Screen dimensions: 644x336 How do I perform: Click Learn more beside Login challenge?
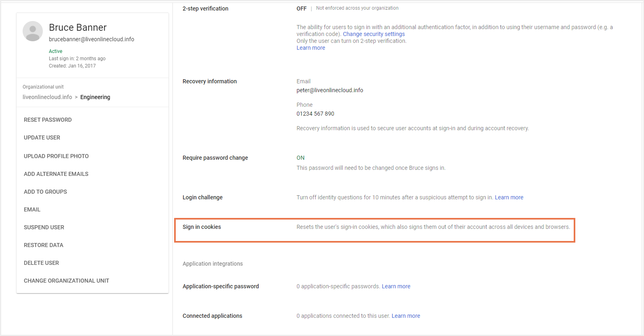click(509, 197)
